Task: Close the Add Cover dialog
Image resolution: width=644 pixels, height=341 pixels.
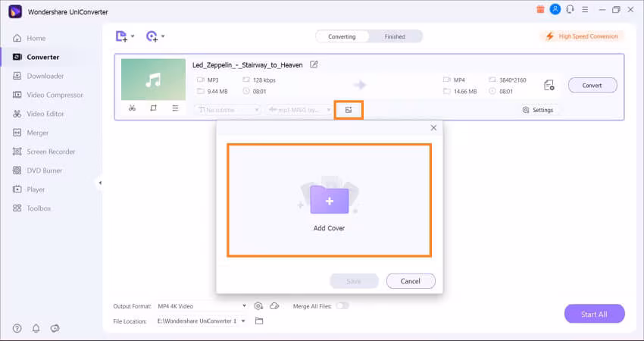Action: (433, 128)
